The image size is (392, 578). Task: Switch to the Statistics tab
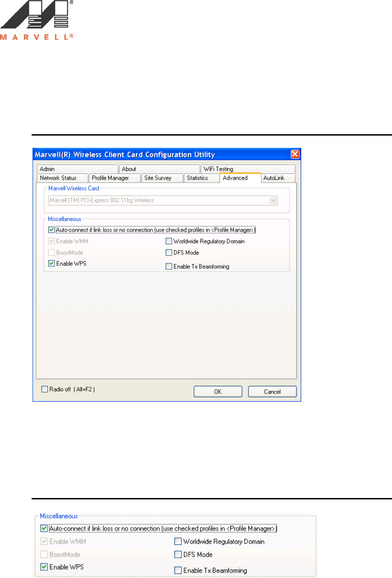click(x=201, y=178)
